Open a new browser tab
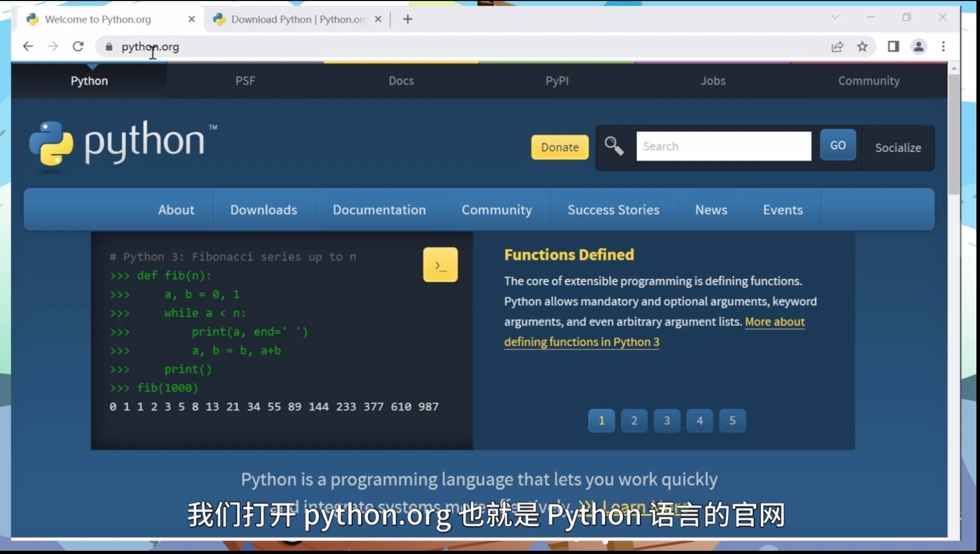The width and height of the screenshot is (980, 554). (x=407, y=19)
